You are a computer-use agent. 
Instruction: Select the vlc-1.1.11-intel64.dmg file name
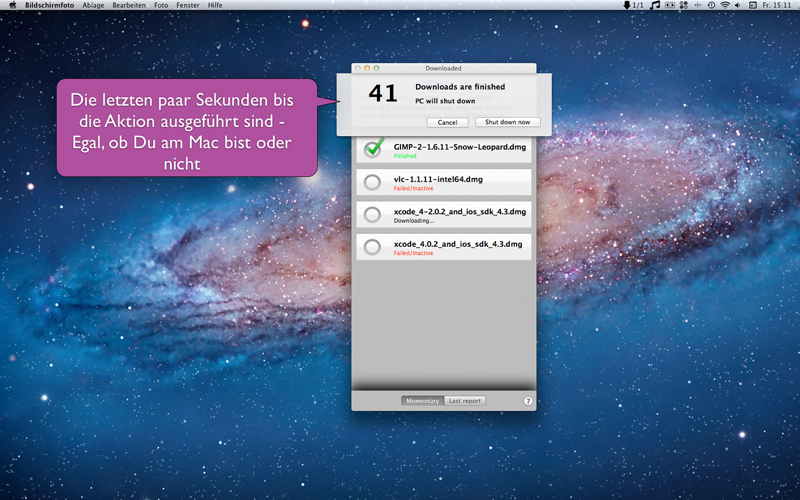coord(438,179)
